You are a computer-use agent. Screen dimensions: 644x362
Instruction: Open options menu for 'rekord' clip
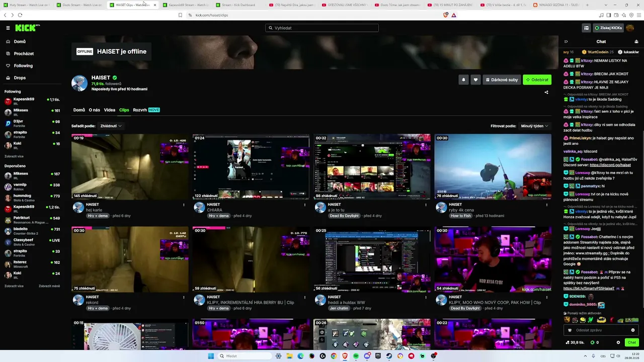(184, 297)
